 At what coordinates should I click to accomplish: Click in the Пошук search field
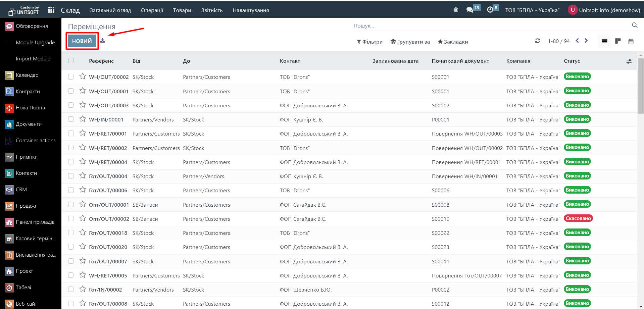(490, 25)
